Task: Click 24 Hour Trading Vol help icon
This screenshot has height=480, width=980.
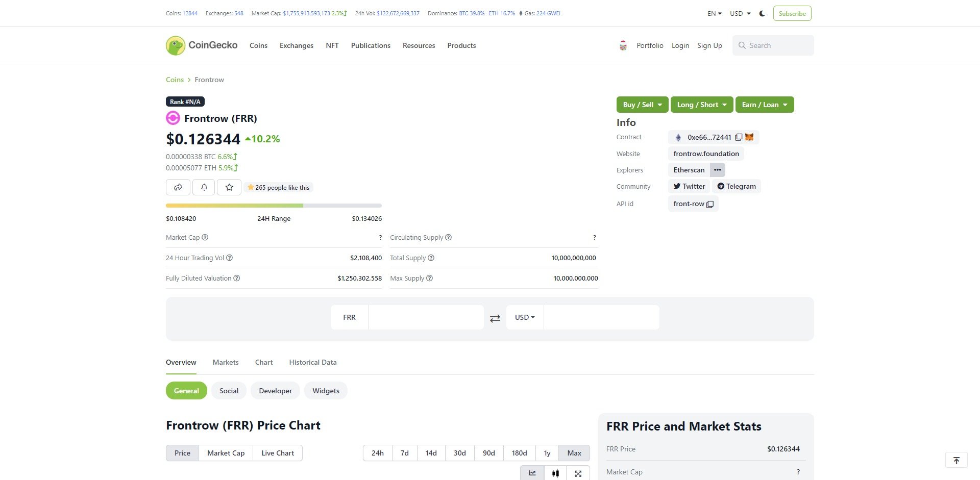Action: pyautogui.click(x=230, y=258)
